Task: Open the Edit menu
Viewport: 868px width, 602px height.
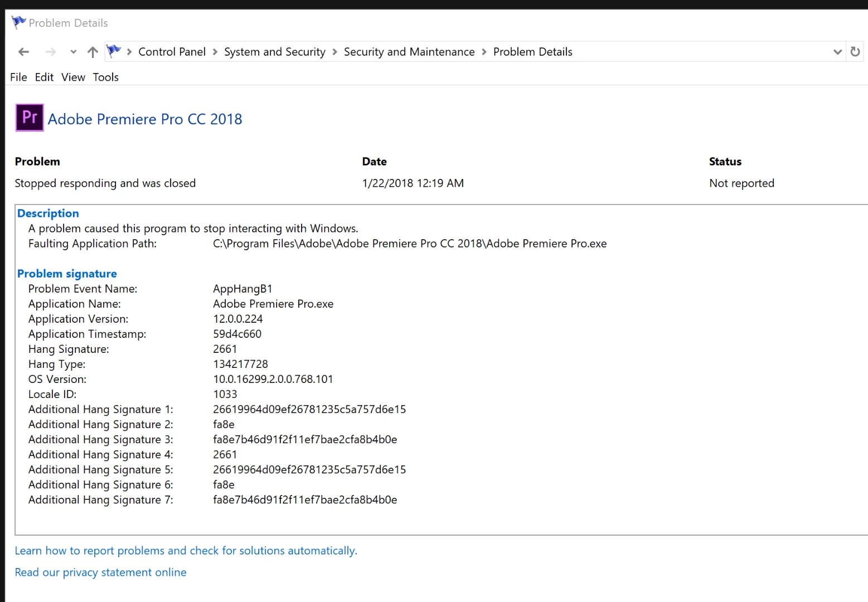Action: [x=44, y=77]
